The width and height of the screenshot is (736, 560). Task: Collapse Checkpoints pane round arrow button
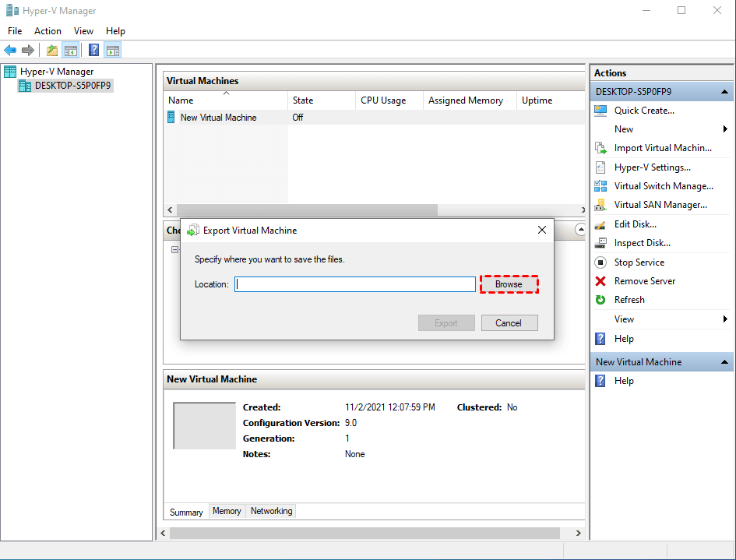pyautogui.click(x=580, y=230)
